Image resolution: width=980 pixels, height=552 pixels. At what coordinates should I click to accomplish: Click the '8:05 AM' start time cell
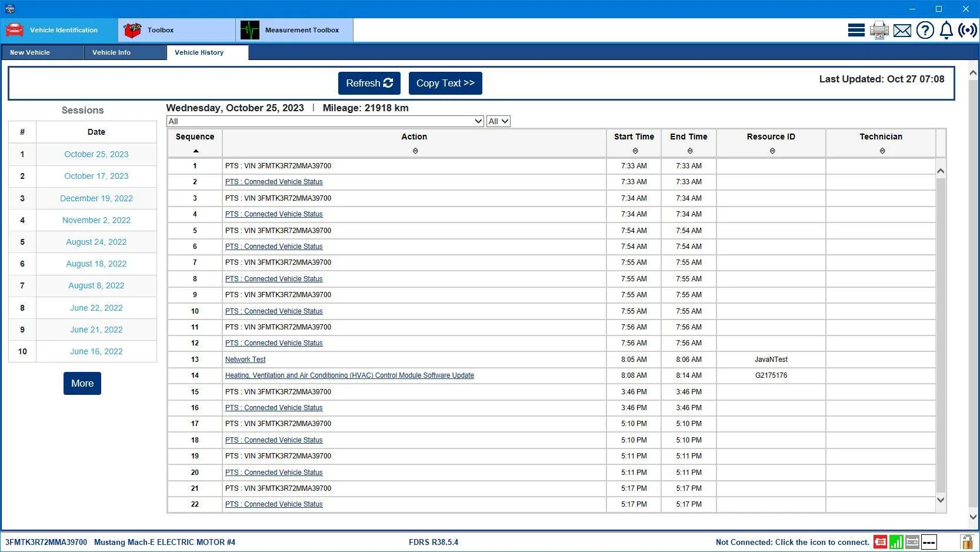[x=634, y=360]
